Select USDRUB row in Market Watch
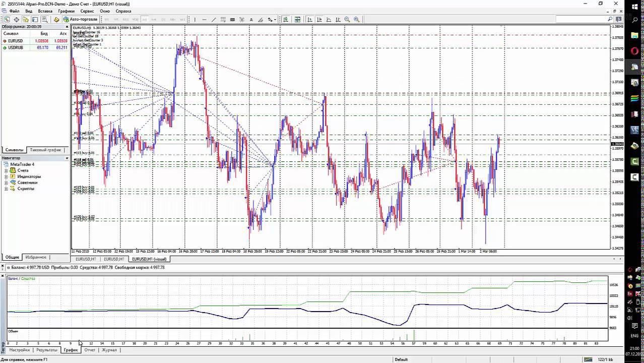Screen dimensions: 644x363 click(35, 47)
